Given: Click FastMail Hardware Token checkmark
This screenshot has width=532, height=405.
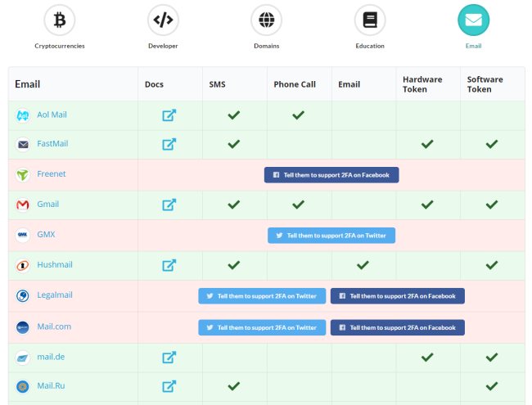Looking at the screenshot, I should tap(427, 144).
